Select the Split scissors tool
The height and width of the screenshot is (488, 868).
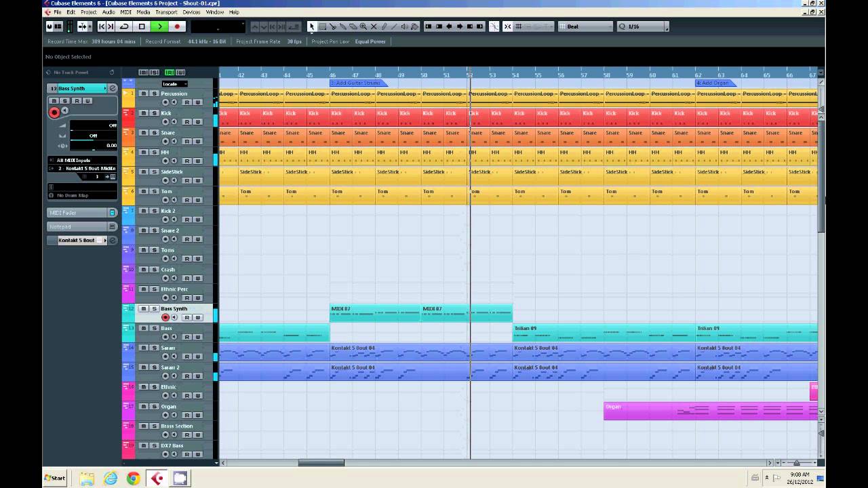tap(333, 26)
